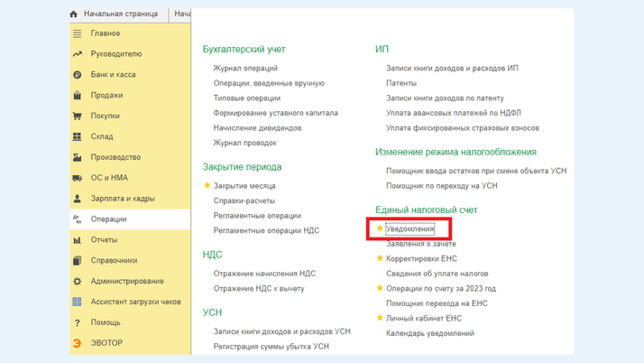Open Операции по счету за 2023 год
Screen dimensions: 644x363
pos(441,289)
